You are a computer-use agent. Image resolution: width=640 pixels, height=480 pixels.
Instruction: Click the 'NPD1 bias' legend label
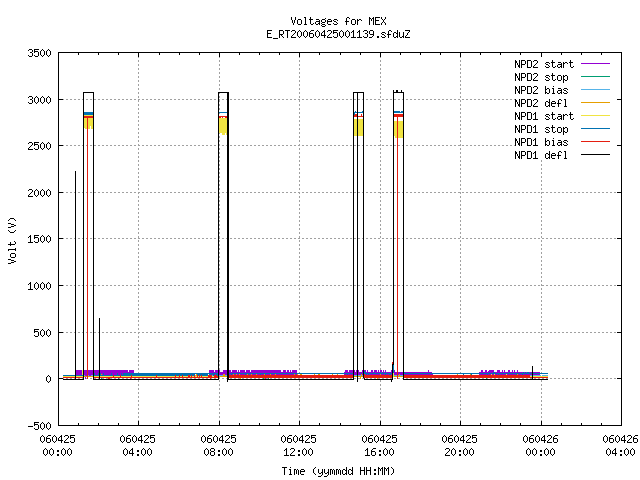(x=541, y=142)
